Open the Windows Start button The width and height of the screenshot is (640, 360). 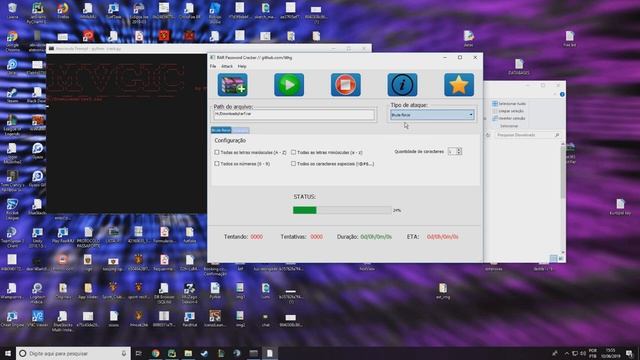point(8,353)
